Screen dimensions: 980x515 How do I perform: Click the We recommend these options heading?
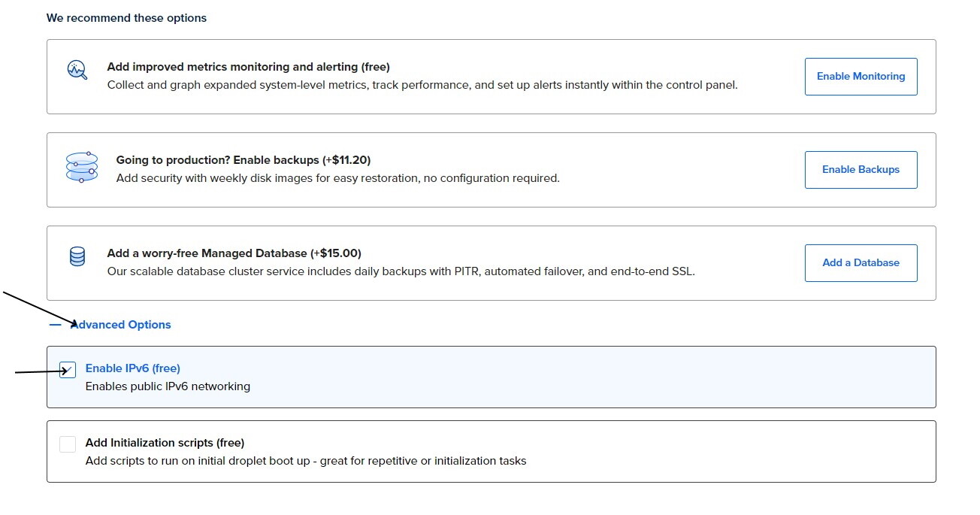[127, 18]
